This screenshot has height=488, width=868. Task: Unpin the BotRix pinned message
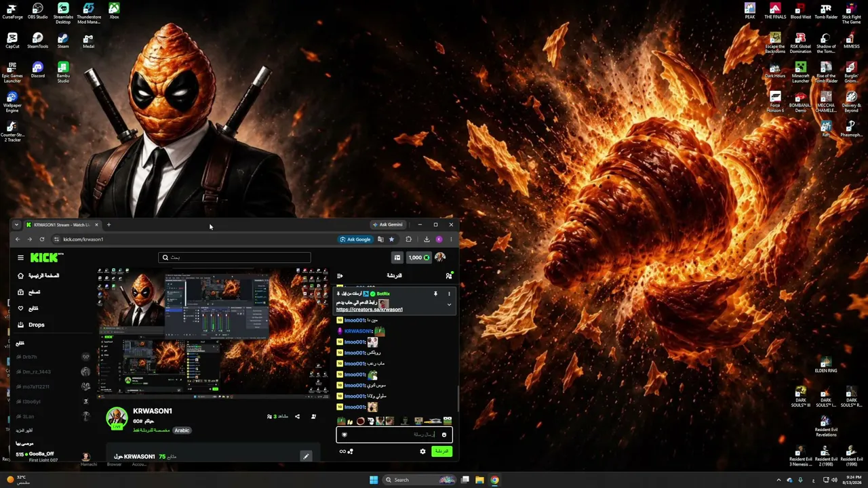tap(435, 294)
